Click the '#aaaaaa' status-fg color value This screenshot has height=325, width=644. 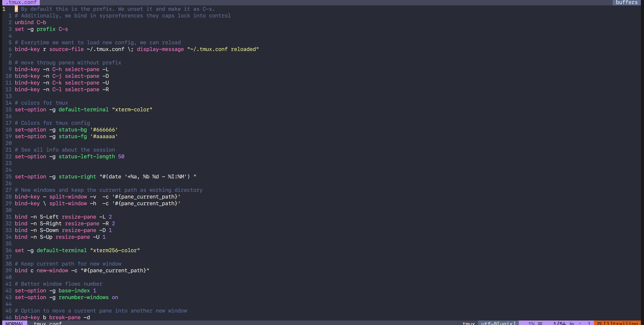pyautogui.click(x=104, y=136)
